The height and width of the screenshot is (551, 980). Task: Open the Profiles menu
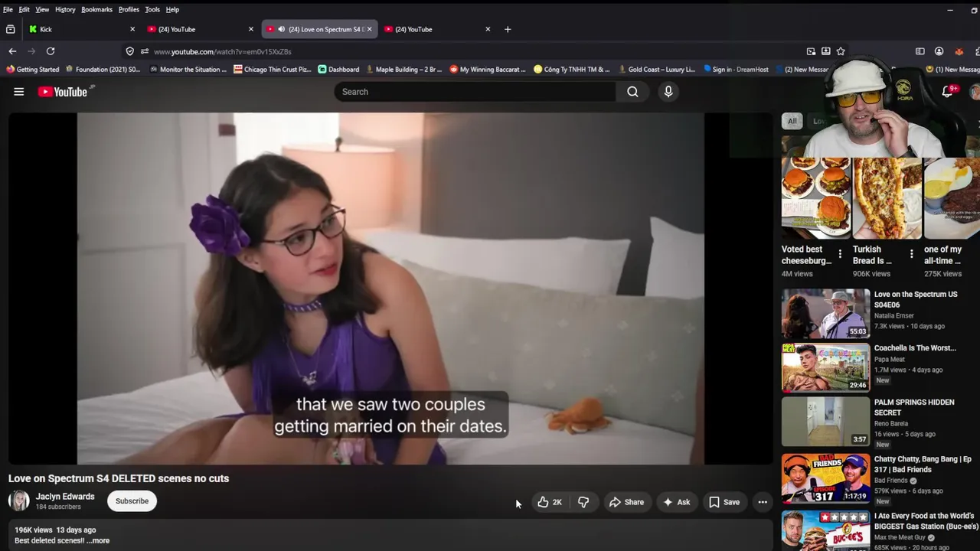[129, 9]
